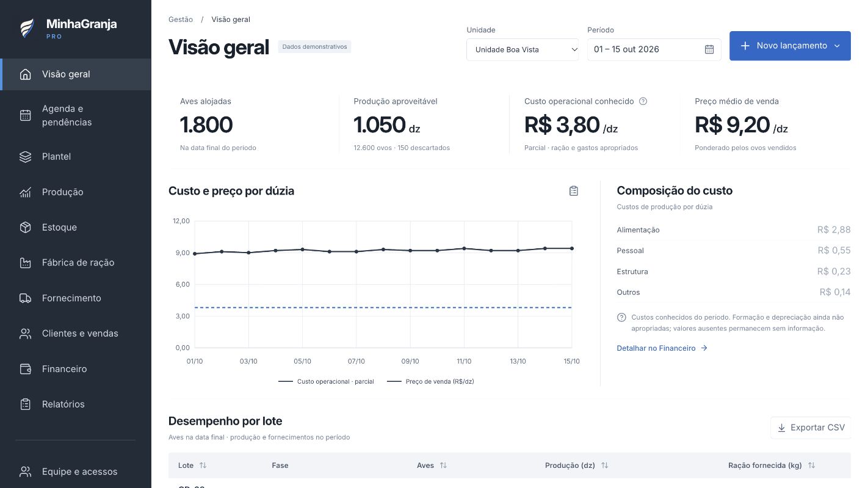The width and height of the screenshot is (868, 488).
Task: Click the Exportar CSV button
Action: (x=811, y=428)
